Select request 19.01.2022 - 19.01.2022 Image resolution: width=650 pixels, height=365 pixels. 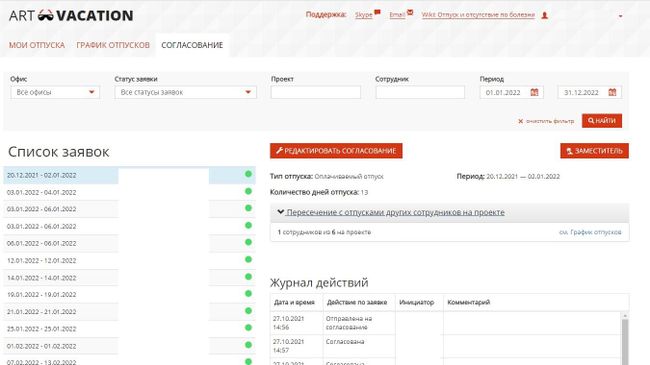click(129, 294)
